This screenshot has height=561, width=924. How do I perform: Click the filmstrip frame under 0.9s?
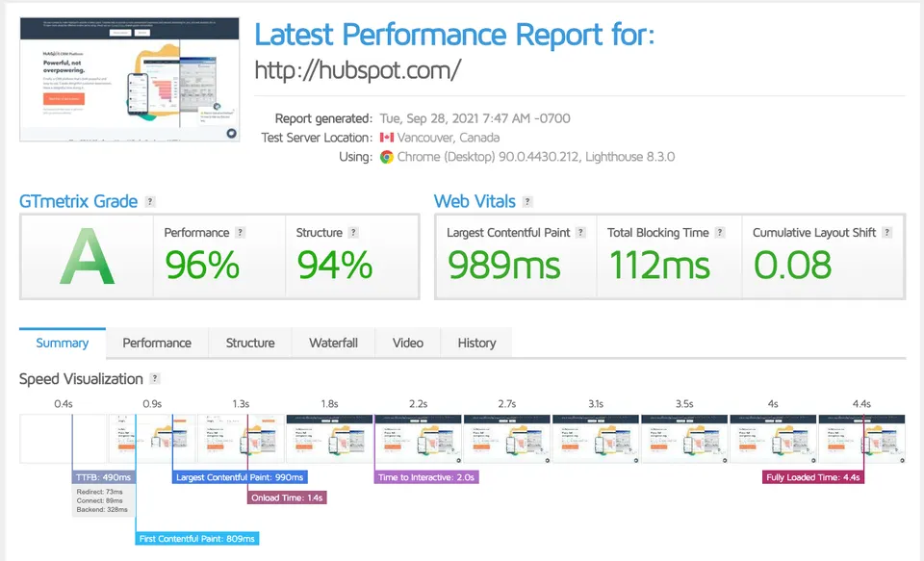click(x=152, y=439)
